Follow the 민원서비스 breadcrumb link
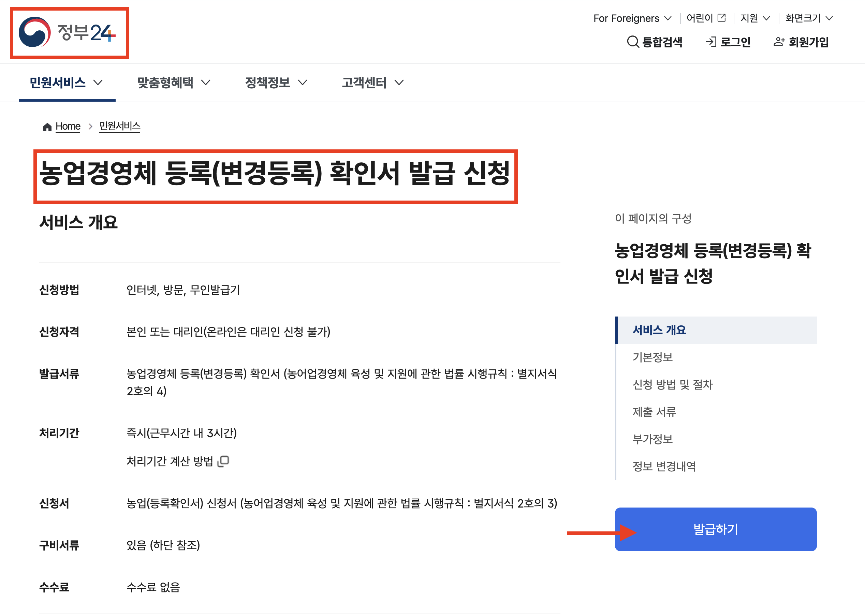This screenshot has width=865, height=616. pos(119,126)
